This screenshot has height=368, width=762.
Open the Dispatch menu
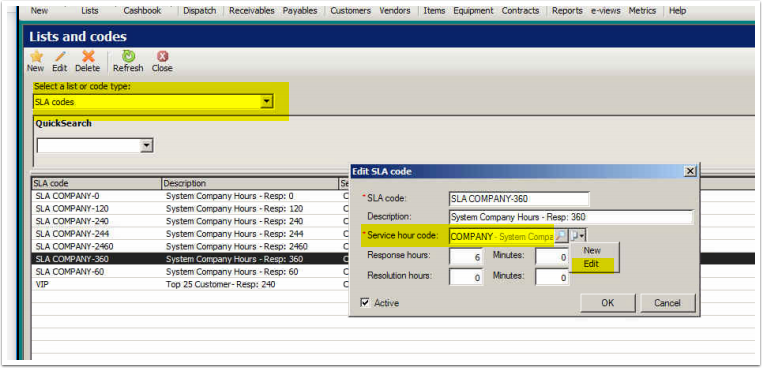pyautogui.click(x=200, y=11)
